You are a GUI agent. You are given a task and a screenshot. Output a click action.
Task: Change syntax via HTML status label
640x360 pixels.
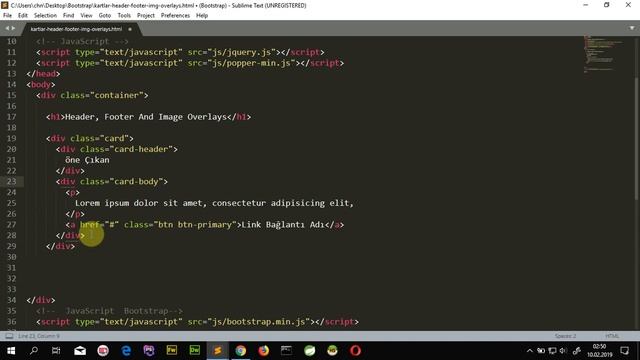[x=612, y=336]
